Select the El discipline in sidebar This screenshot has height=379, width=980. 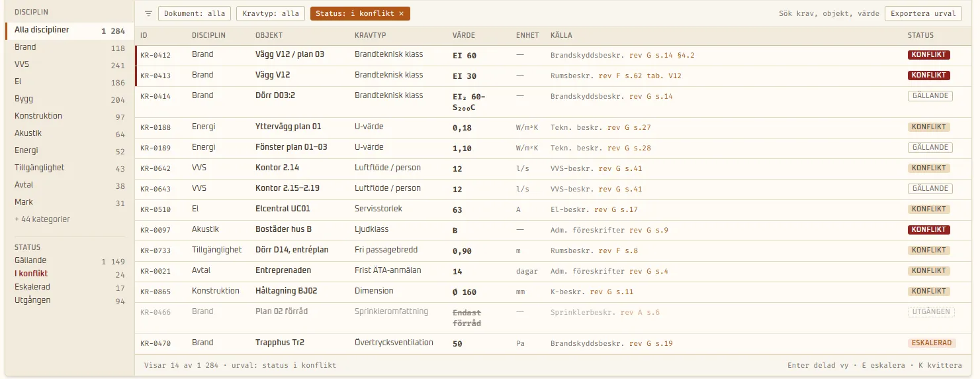70,82
